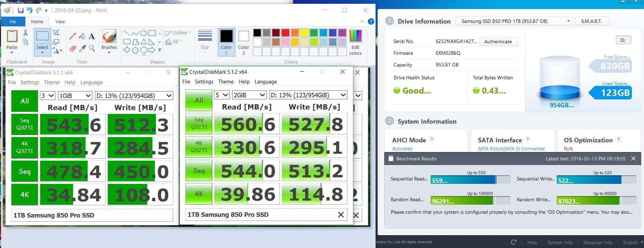Click the Redo arrow in Paint's title bar

tap(39, 10)
